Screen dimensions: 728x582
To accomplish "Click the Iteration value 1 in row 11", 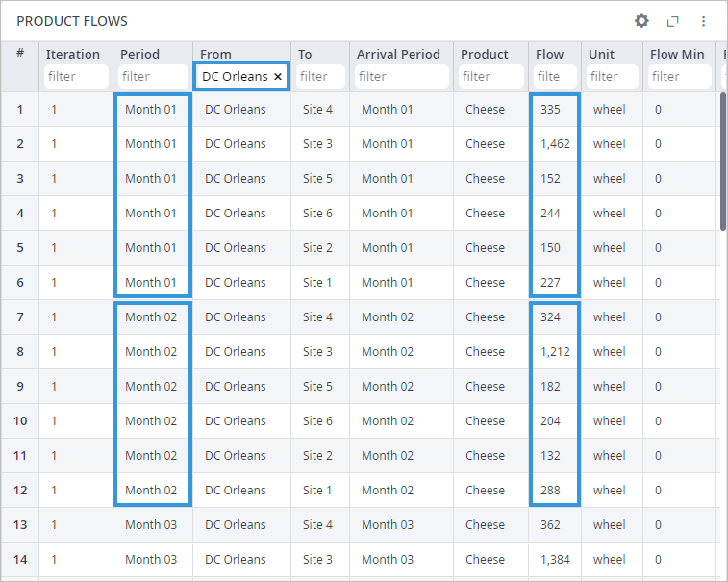I will click(x=54, y=456).
